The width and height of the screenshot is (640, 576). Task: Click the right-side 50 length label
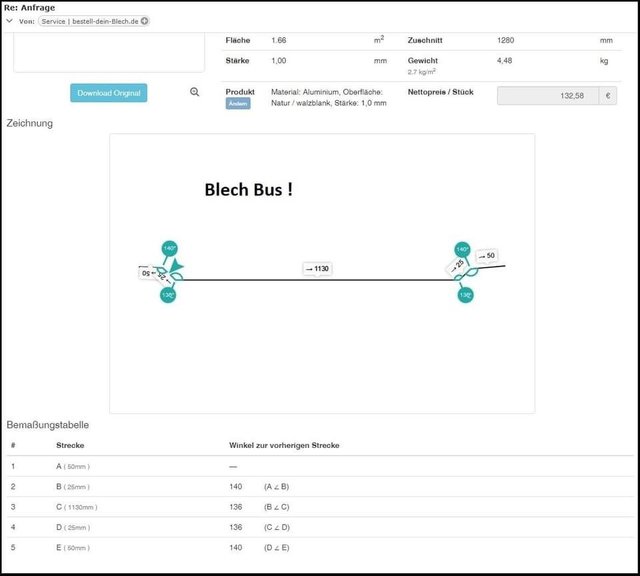click(487, 256)
